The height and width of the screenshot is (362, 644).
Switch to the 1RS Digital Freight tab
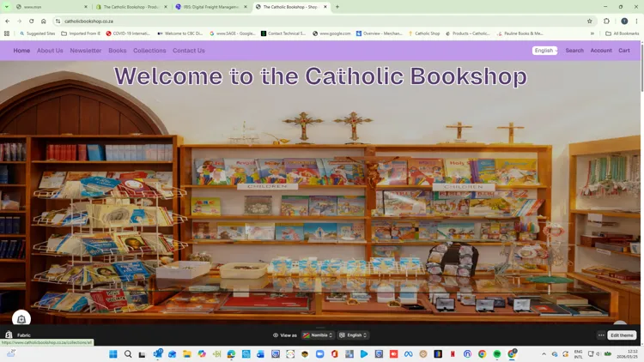coord(210,7)
